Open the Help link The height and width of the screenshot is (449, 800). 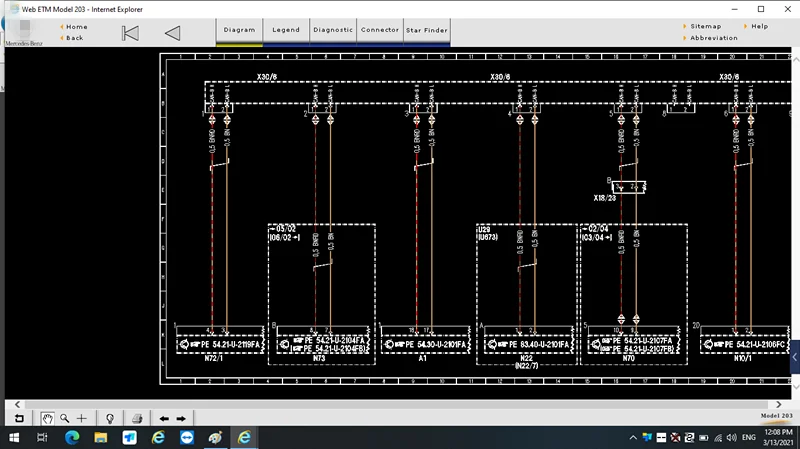tap(759, 26)
